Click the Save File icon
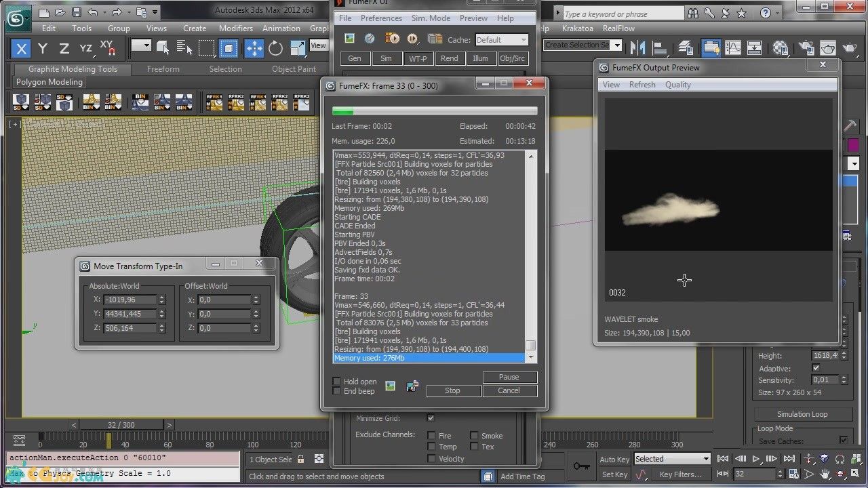868x488 pixels. (76, 12)
